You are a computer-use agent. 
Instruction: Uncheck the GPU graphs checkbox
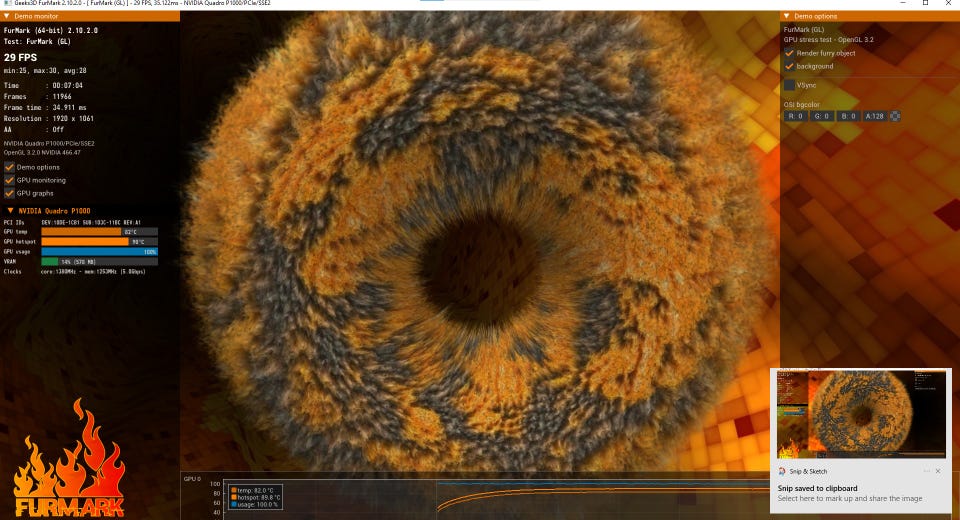(9, 193)
